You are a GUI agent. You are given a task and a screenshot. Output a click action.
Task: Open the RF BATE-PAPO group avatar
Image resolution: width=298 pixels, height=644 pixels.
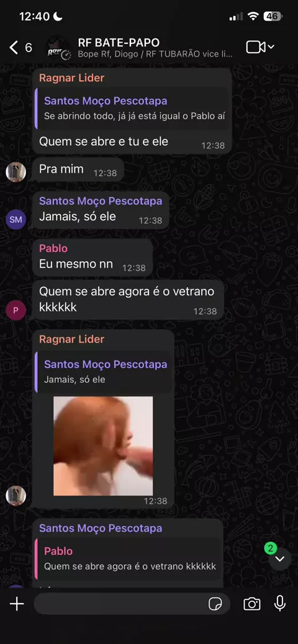coord(57,48)
